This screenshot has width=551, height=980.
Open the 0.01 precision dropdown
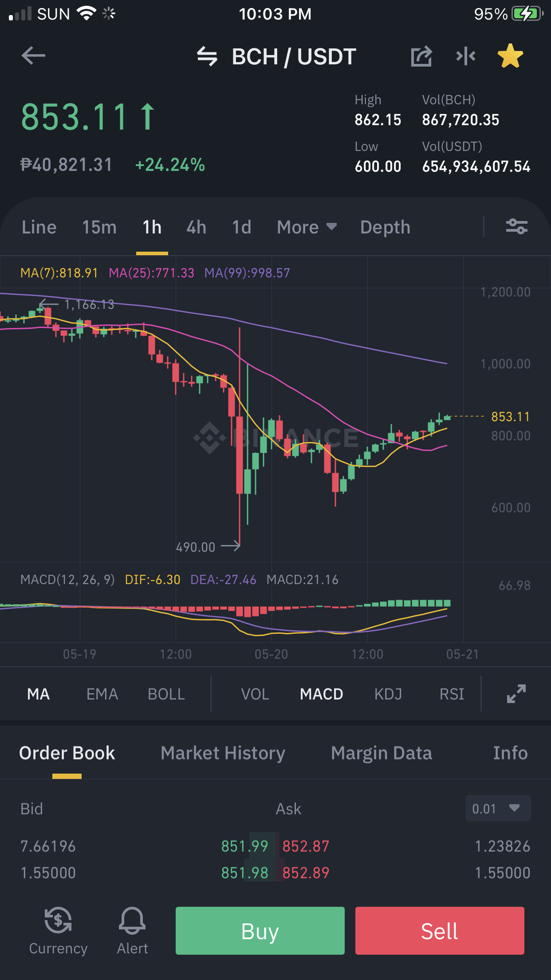498,808
